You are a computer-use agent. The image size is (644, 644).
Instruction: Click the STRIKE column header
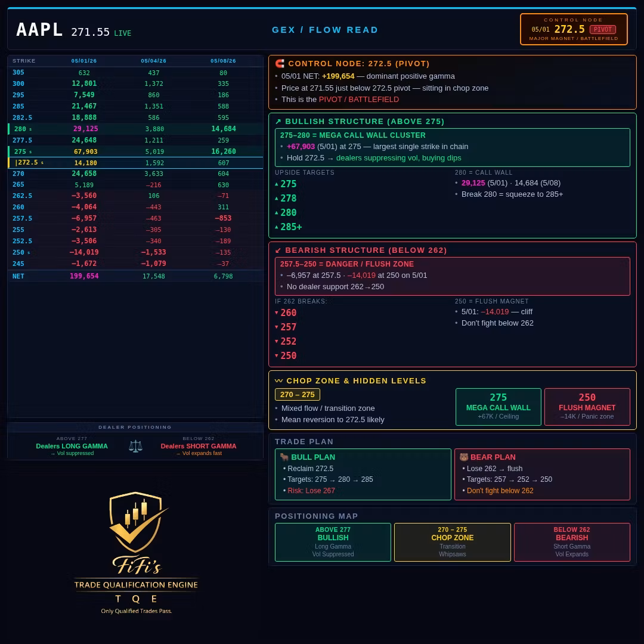24,61
